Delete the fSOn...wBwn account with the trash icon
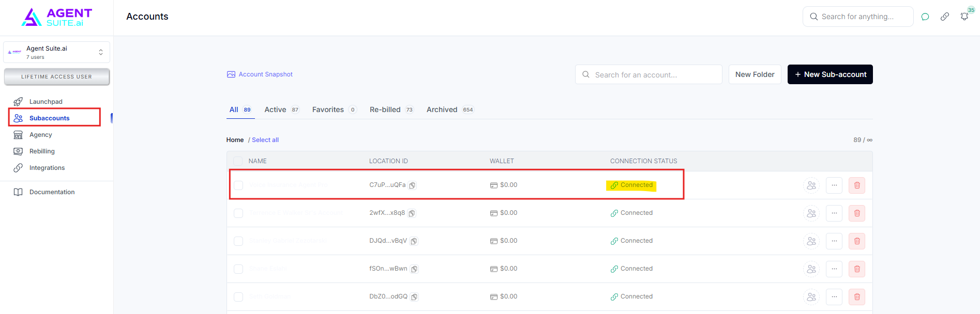Image resolution: width=980 pixels, height=314 pixels. click(857, 269)
